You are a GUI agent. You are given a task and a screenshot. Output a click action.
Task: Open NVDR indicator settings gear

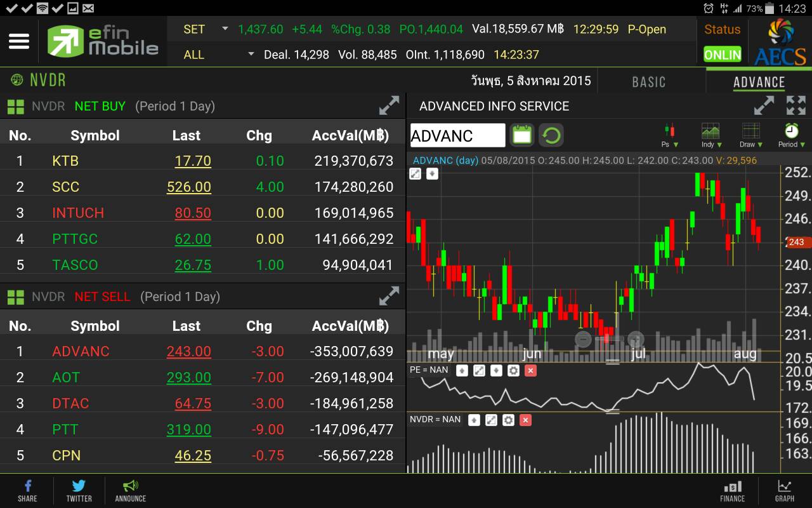click(508, 420)
